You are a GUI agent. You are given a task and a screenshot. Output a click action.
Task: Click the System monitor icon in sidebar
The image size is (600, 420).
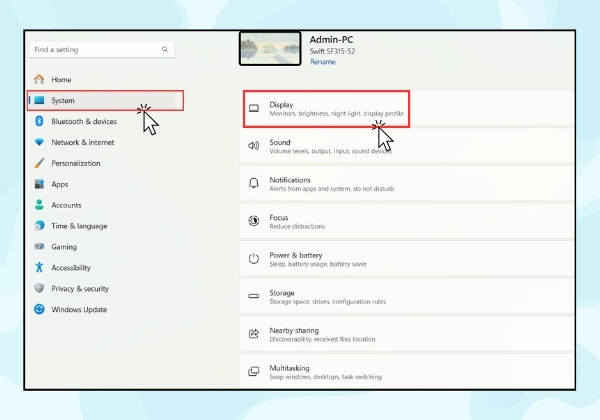[39, 100]
